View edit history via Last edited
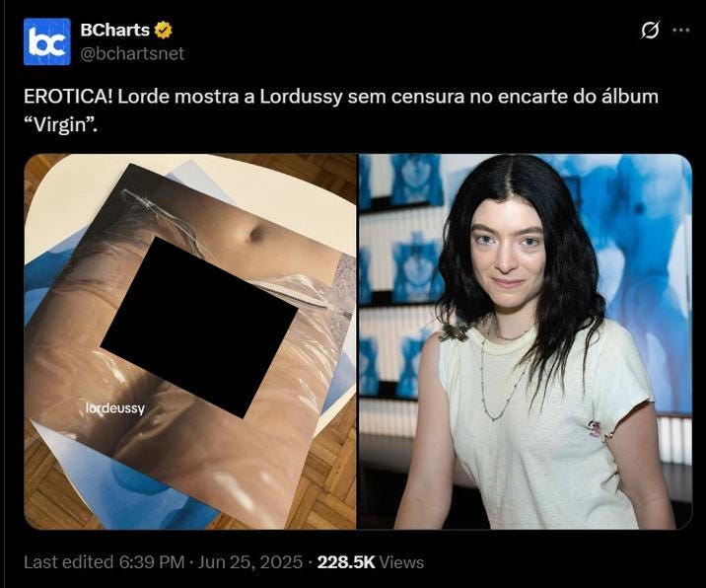The height and width of the screenshot is (588, 706). click(x=69, y=562)
